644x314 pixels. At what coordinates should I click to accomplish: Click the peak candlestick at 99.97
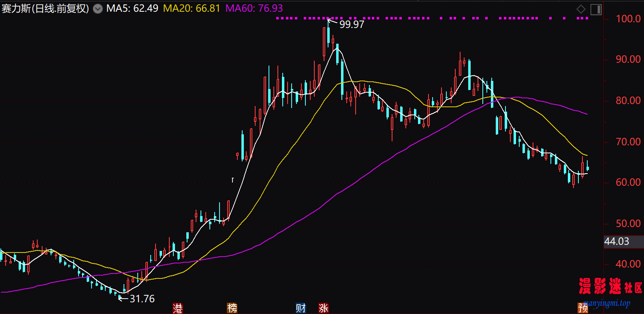[x=328, y=34]
